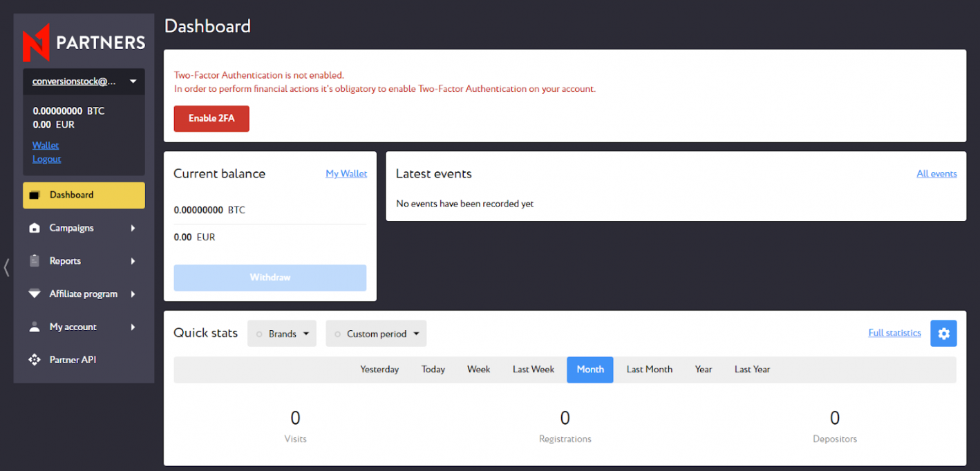Click 'No events have been recorded yet'
This screenshot has height=471, width=980.
click(464, 204)
